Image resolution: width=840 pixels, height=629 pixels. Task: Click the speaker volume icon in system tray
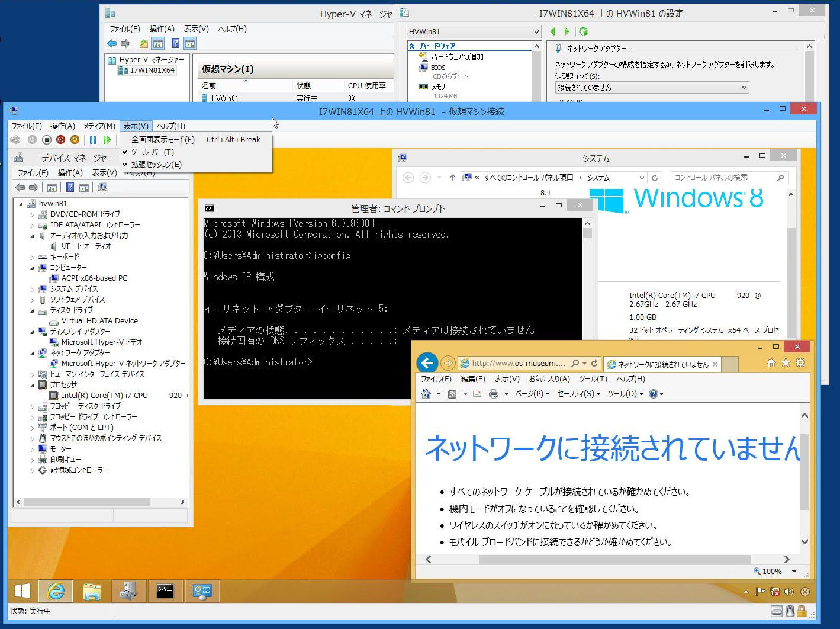coord(788,592)
